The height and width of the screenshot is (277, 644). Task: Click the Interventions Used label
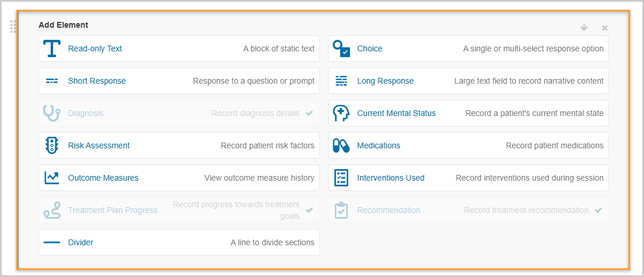(390, 178)
